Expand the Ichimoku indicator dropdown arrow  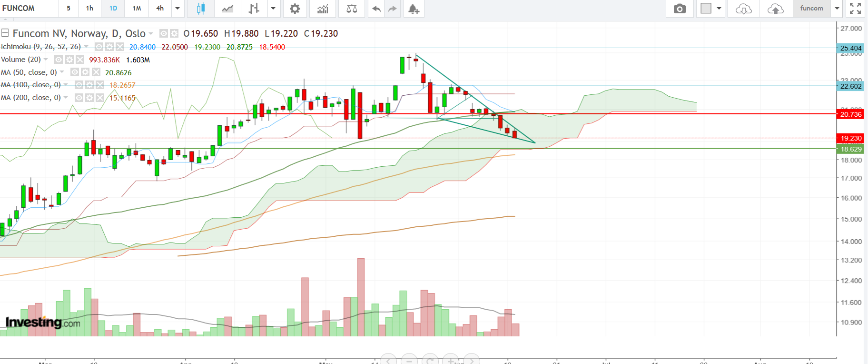point(86,47)
